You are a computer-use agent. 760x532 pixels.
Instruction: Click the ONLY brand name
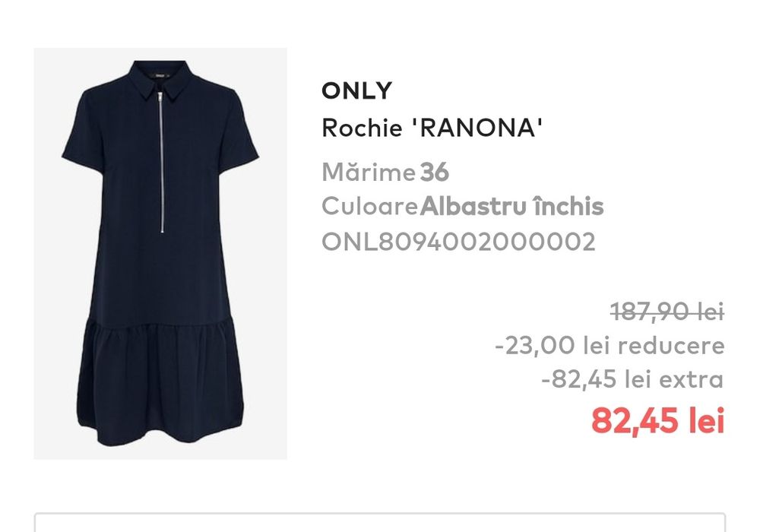[356, 91]
